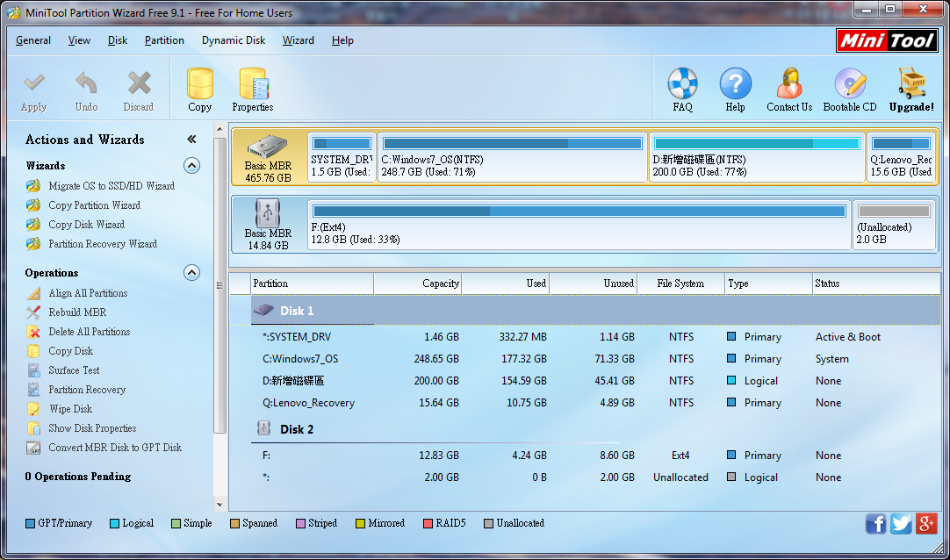Open the View menu
950x560 pixels.
(x=79, y=40)
